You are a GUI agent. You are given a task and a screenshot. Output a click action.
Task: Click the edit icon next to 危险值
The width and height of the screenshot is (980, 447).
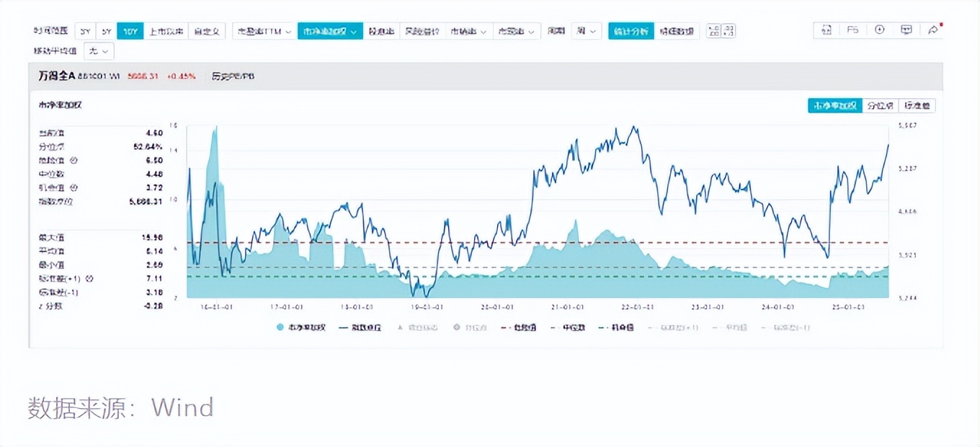(x=73, y=160)
